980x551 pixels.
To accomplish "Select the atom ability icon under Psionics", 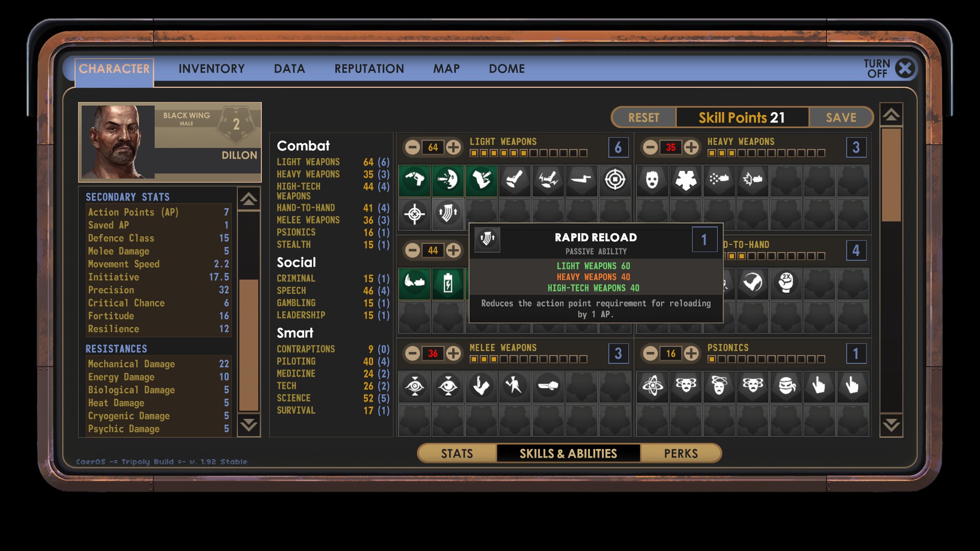I will 652,386.
